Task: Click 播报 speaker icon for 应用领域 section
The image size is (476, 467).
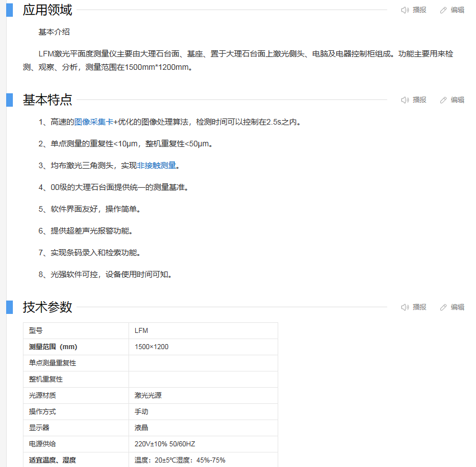Action: (x=405, y=9)
